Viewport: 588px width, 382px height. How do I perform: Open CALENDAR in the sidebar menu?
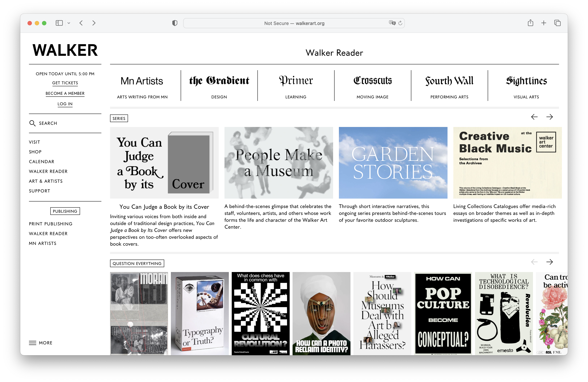41,162
